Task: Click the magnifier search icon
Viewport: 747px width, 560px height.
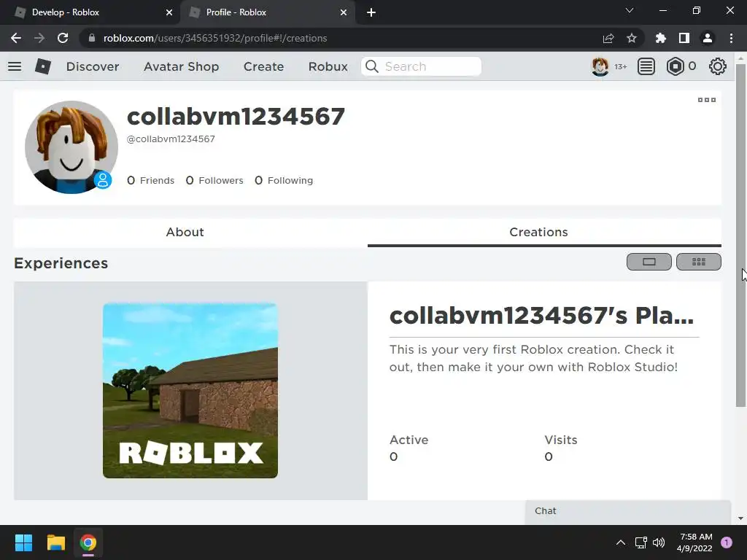Action: tap(372, 66)
